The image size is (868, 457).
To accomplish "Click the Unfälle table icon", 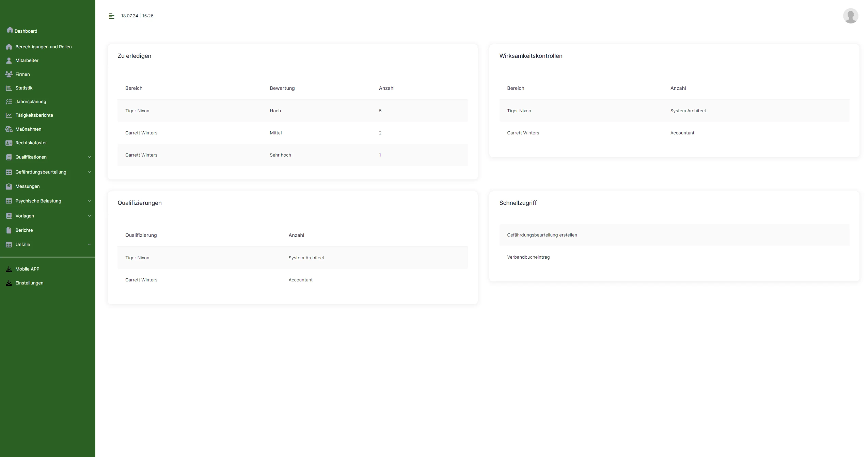I will 9,245.
